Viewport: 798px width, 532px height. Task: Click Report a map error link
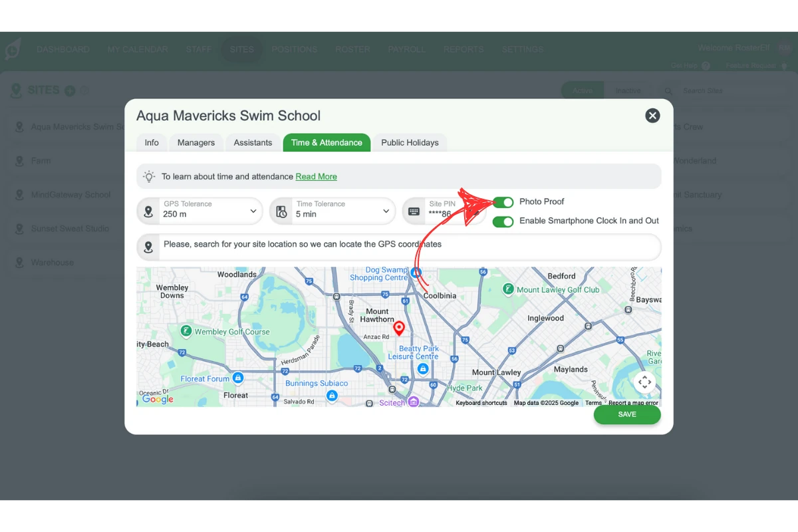(x=633, y=403)
